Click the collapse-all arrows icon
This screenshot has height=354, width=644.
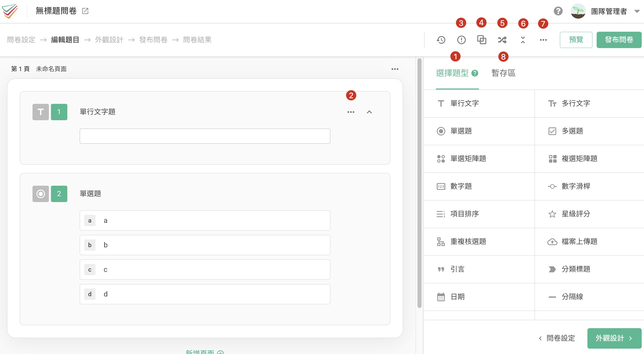pyautogui.click(x=523, y=40)
